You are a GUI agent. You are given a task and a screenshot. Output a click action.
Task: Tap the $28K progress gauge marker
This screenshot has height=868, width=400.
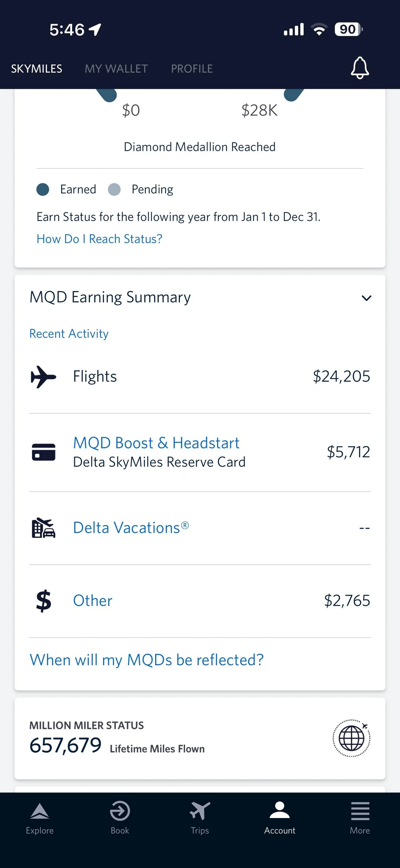pos(293,95)
